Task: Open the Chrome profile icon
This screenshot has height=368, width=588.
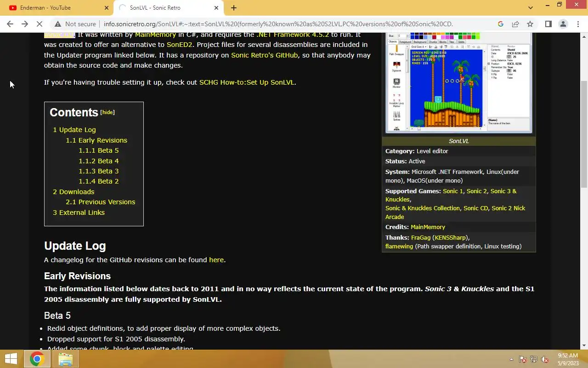Action: (x=563, y=24)
